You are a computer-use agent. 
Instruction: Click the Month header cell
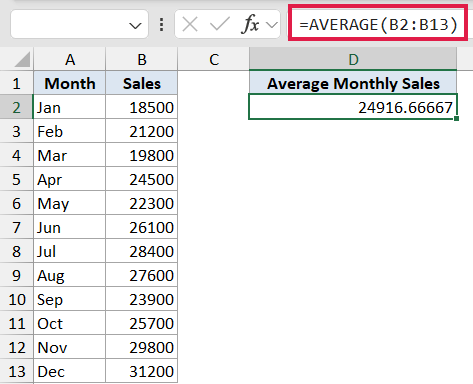click(x=70, y=83)
